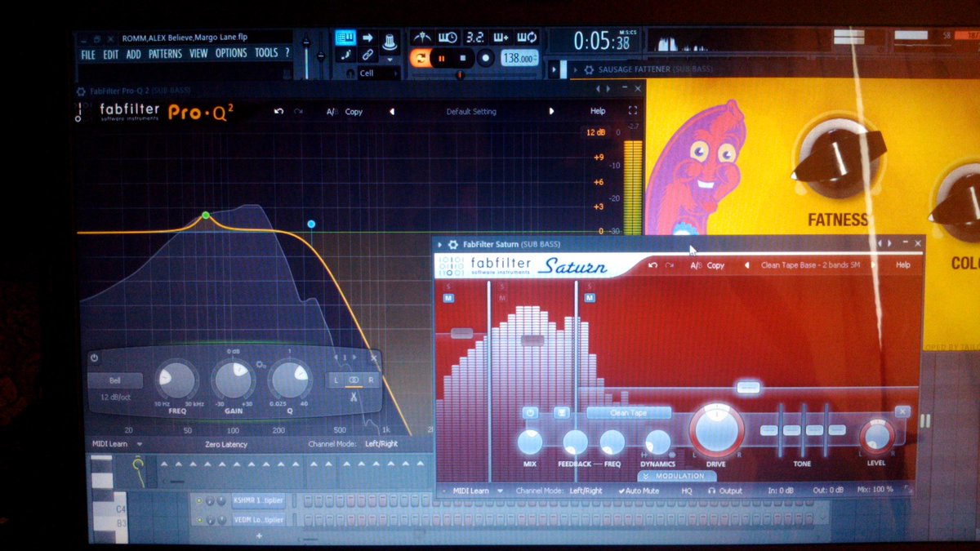Activate the typing keyboard to piano icon
Screen dimensions: 980x551
[x=345, y=38]
